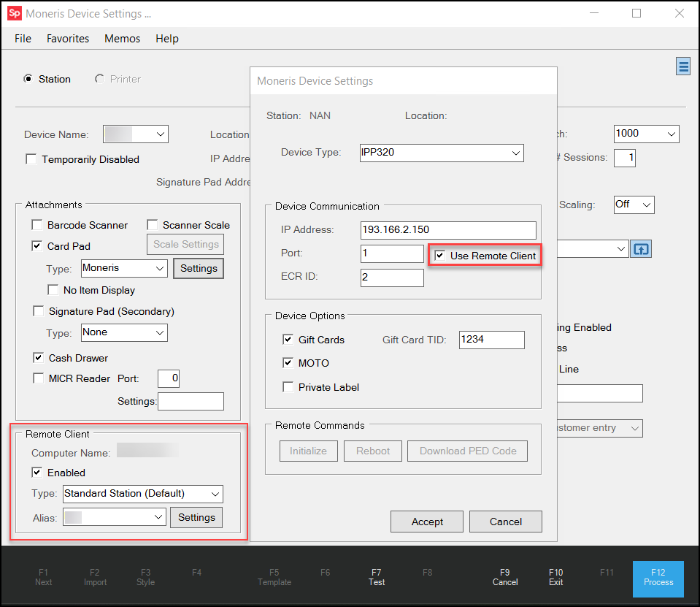Image resolution: width=700 pixels, height=607 pixels.
Task: Enable Signature Pad (Secondary) checkbox
Action: [39, 311]
